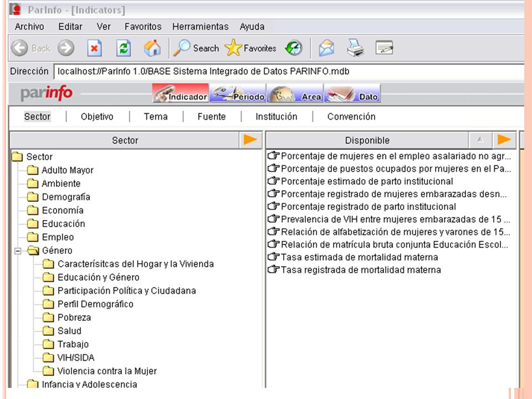532x399 pixels.
Task: Select the Economía tree item
Action: (63, 210)
